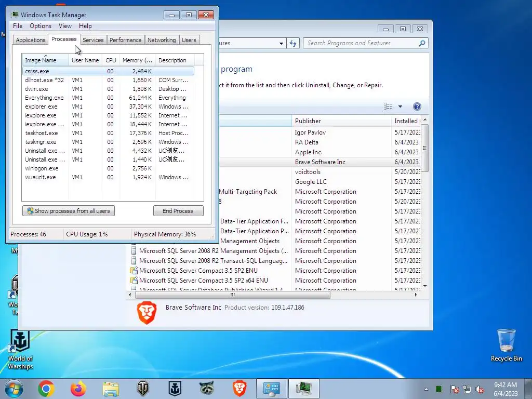
Task: Click the Search Programs and Features field
Action: pyautogui.click(x=361, y=43)
